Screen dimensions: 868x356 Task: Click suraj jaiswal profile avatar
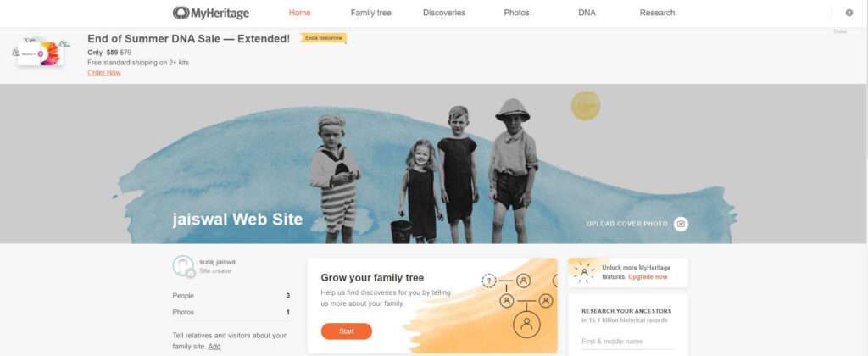pos(183,266)
